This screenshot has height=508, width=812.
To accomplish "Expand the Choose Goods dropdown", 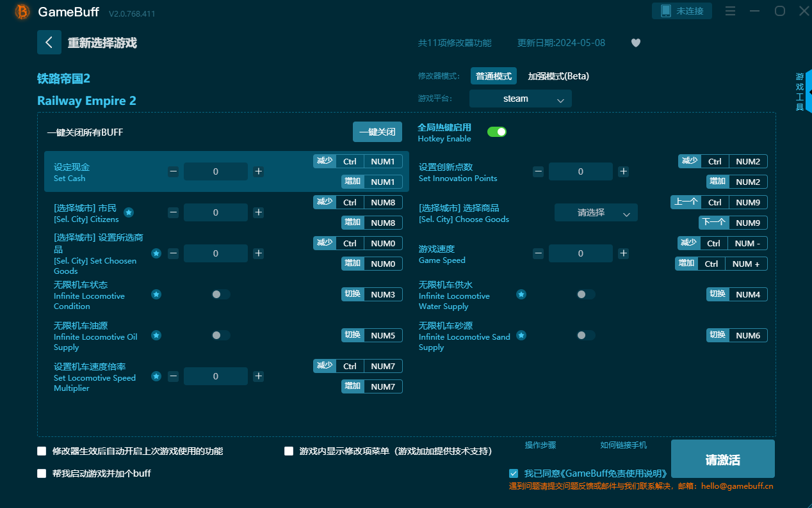I will [596, 212].
